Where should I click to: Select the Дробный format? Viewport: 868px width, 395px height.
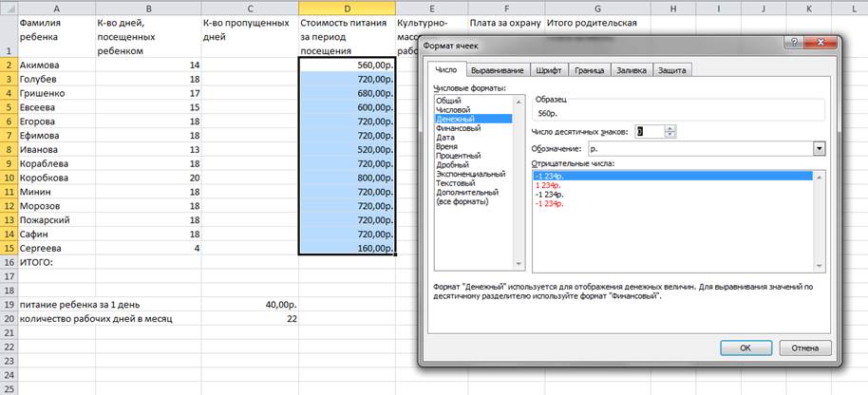pyautogui.click(x=474, y=165)
